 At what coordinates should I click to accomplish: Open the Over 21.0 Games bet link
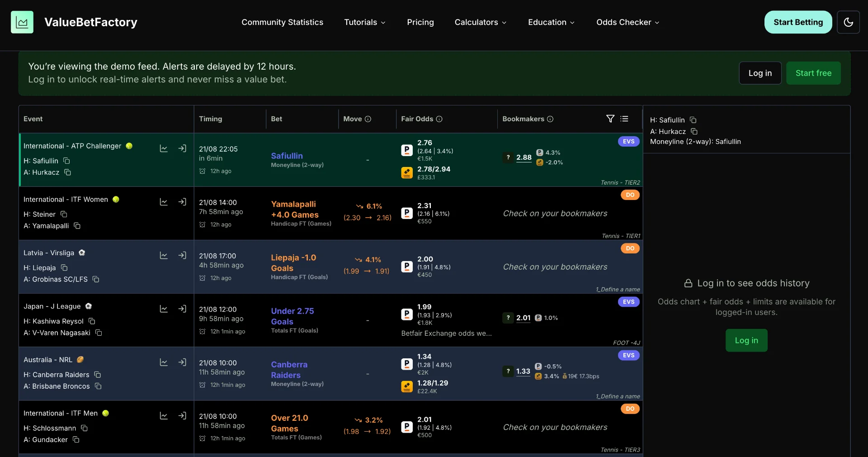click(289, 423)
